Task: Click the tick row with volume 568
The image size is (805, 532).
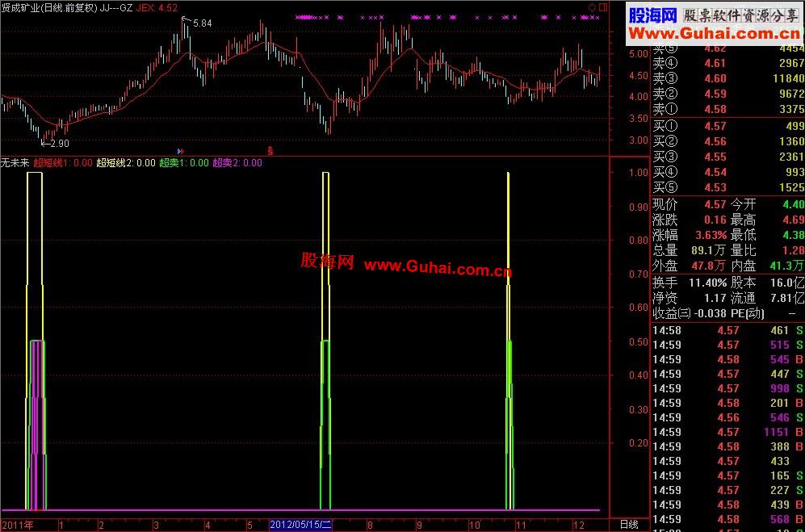Action: click(728, 519)
